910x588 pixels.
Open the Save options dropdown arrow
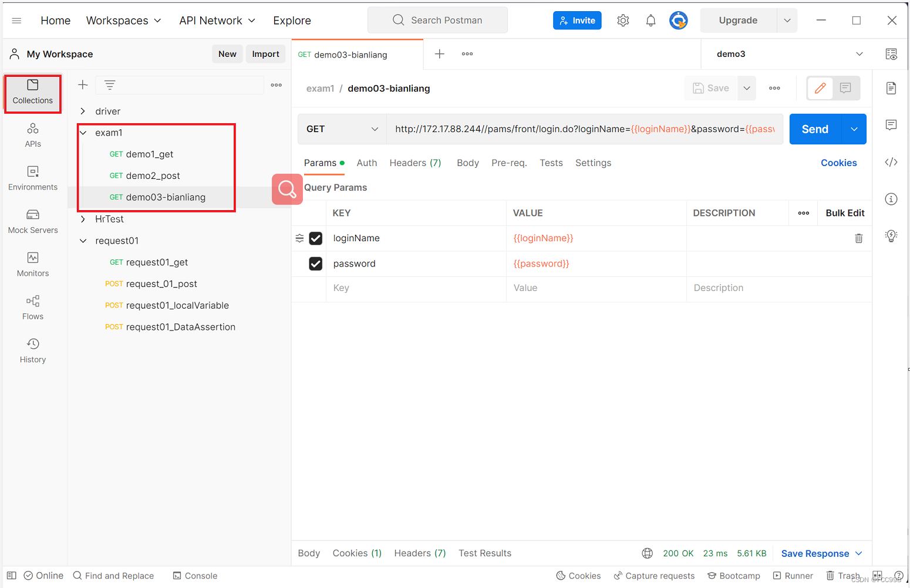[x=747, y=88]
